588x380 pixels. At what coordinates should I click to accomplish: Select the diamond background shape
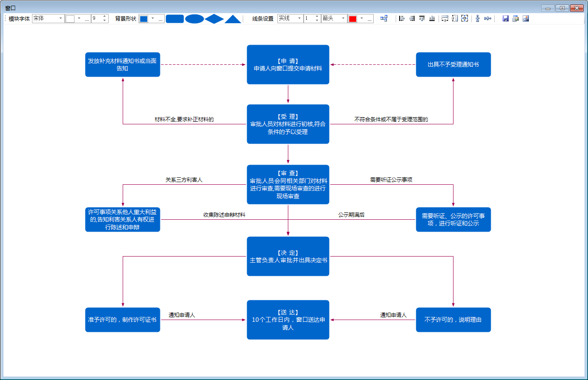214,19
